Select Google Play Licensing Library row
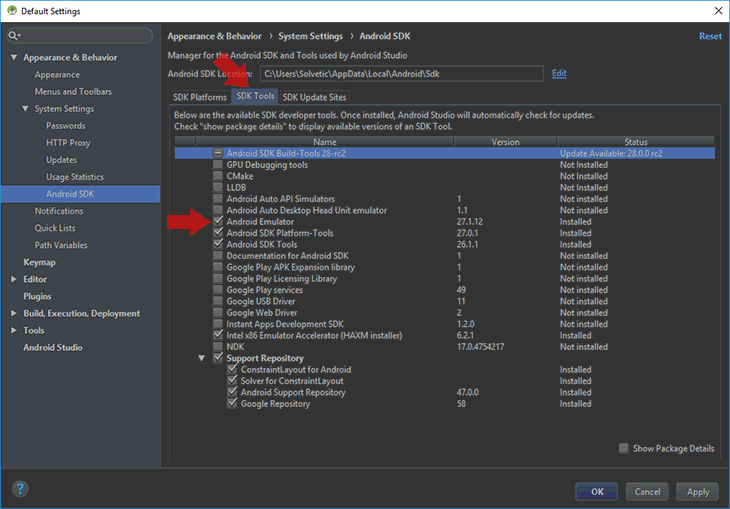Viewport: 730px width, 509px height. pos(445,278)
